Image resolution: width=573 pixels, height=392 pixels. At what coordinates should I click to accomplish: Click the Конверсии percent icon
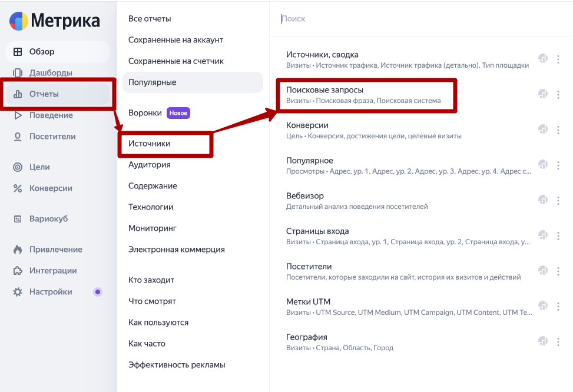tap(18, 188)
